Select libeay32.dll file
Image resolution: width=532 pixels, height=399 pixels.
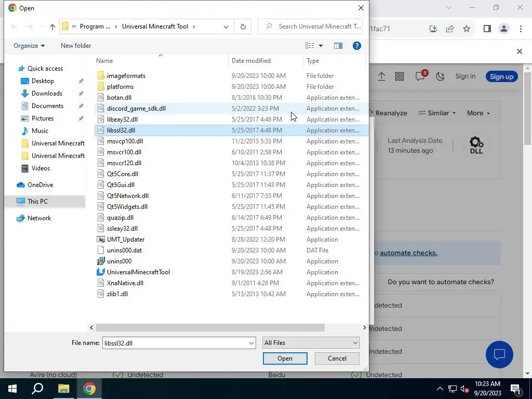122,119
